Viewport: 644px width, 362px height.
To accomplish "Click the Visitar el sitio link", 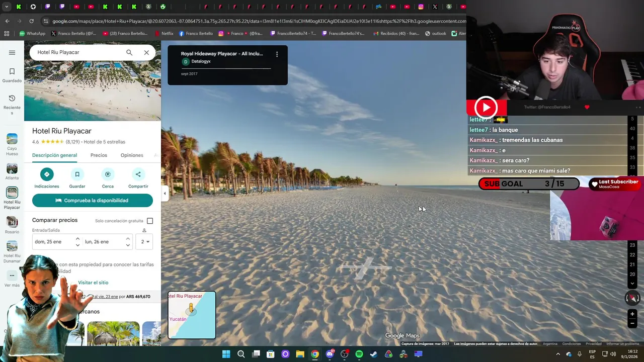I will [x=93, y=283].
